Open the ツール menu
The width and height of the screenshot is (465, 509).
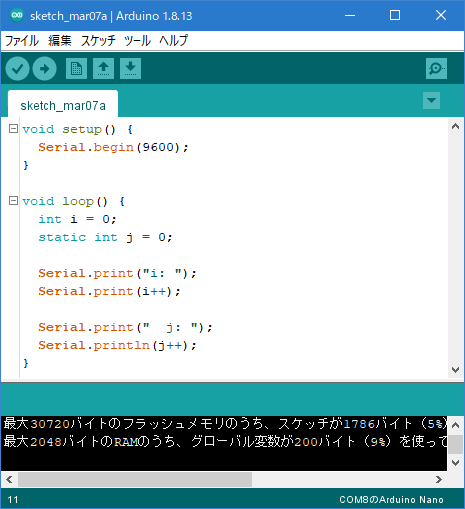pyautogui.click(x=137, y=41)
